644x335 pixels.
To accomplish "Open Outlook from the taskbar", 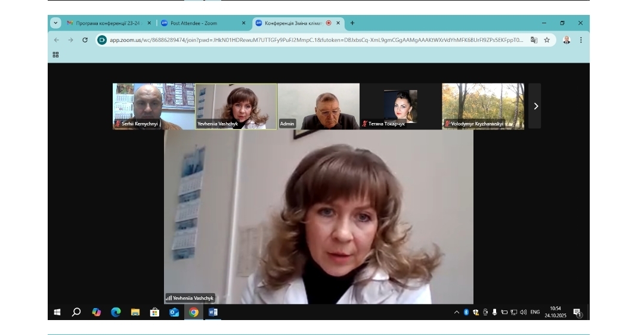I will (x=174, y=312).
